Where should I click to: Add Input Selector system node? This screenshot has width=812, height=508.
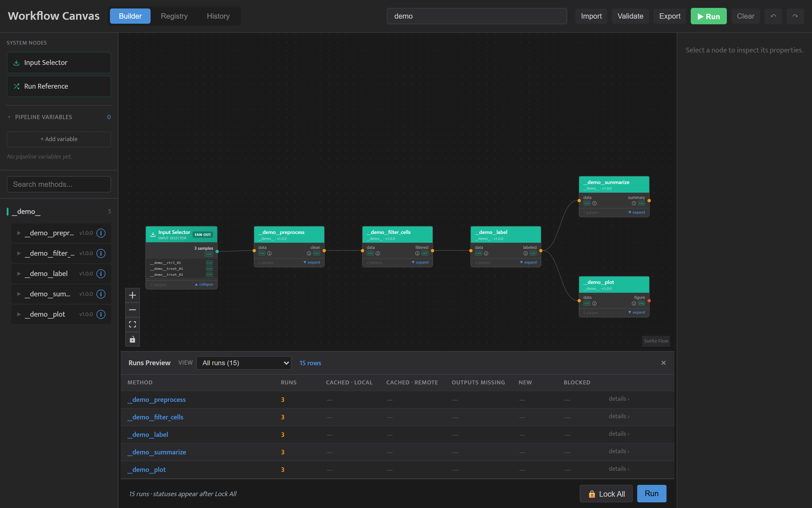pyautogui.click(x=59, y=62)
